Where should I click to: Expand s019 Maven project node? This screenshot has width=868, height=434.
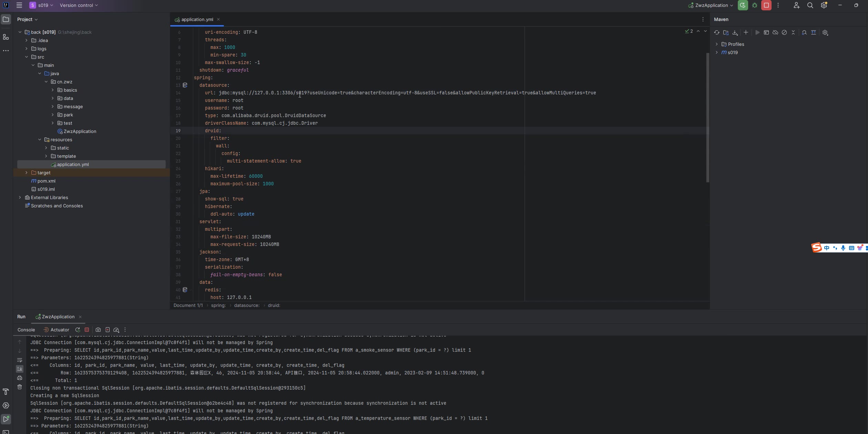point(717,52)
